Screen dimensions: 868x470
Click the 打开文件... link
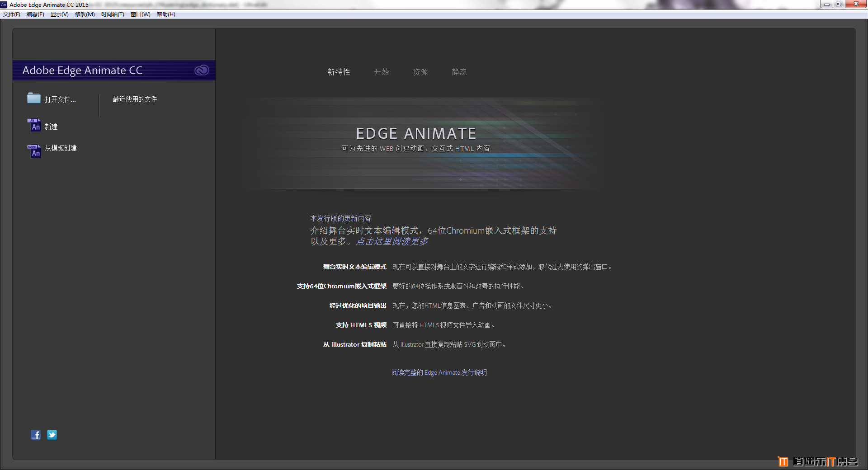[60, 99]
